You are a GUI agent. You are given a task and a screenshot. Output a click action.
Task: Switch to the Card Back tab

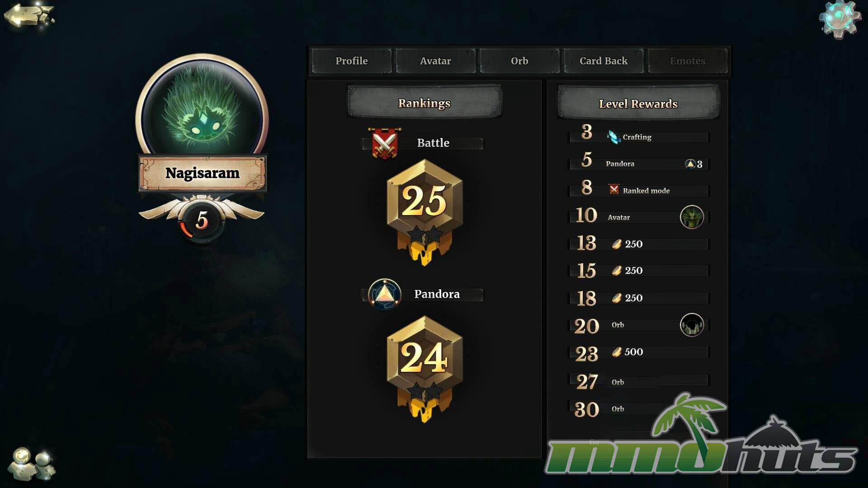coord(604,61)
